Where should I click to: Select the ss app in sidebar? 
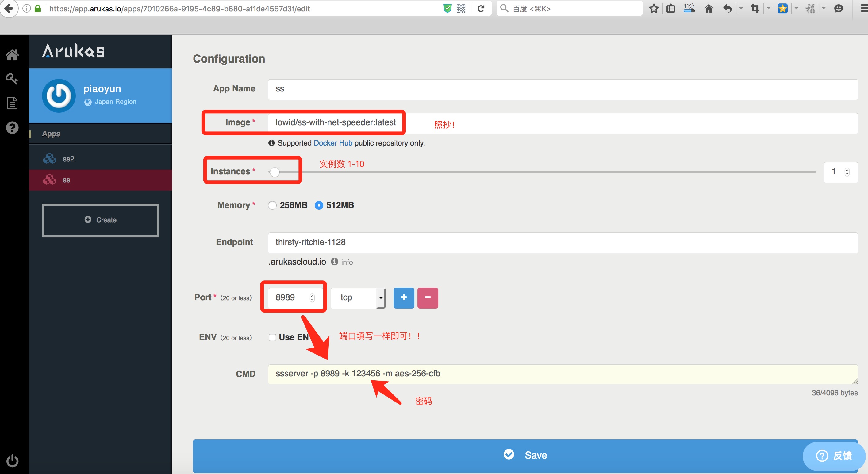tap(100, 180)
